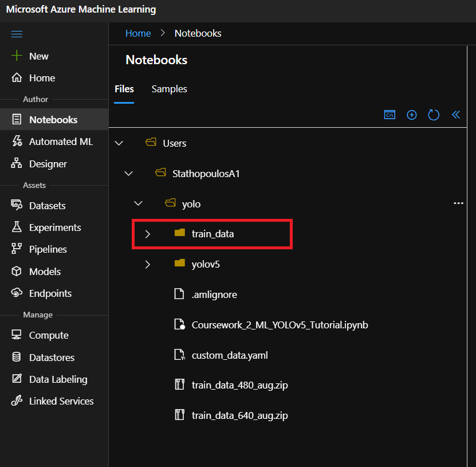
Task: Collapse the file explorer pane
Action: (x=455, y=115)
